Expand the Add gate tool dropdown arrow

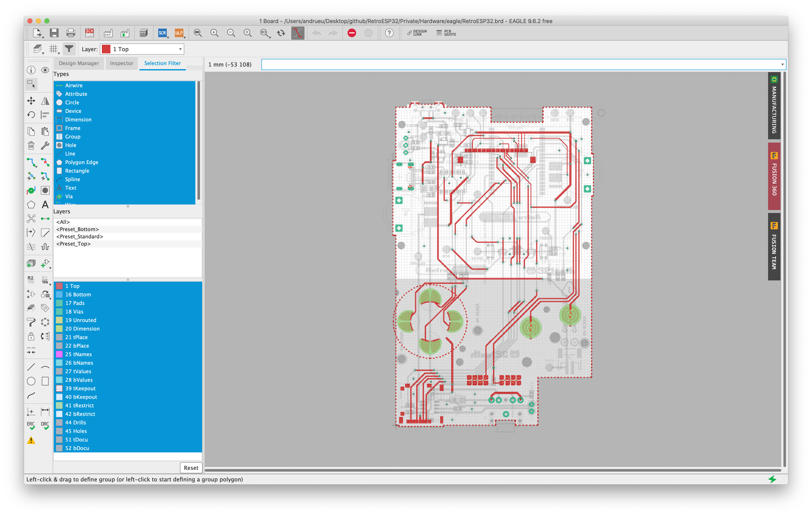pyautogui.click(x=50, y=268)
